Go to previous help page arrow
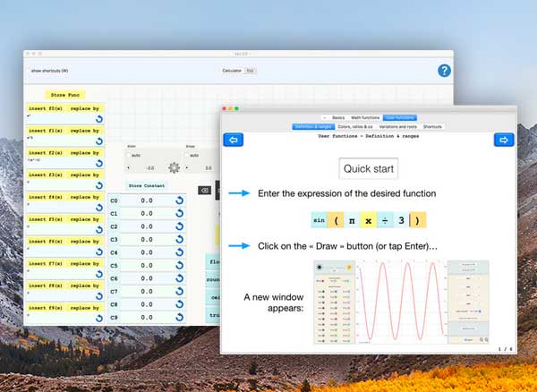 234,140
